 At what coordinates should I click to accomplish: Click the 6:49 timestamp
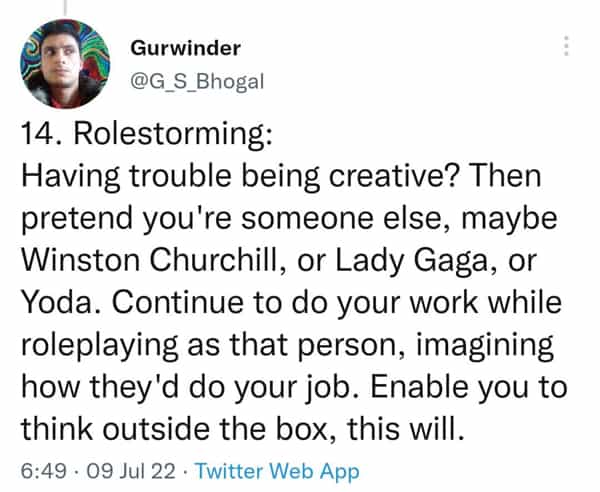(41, 470)
